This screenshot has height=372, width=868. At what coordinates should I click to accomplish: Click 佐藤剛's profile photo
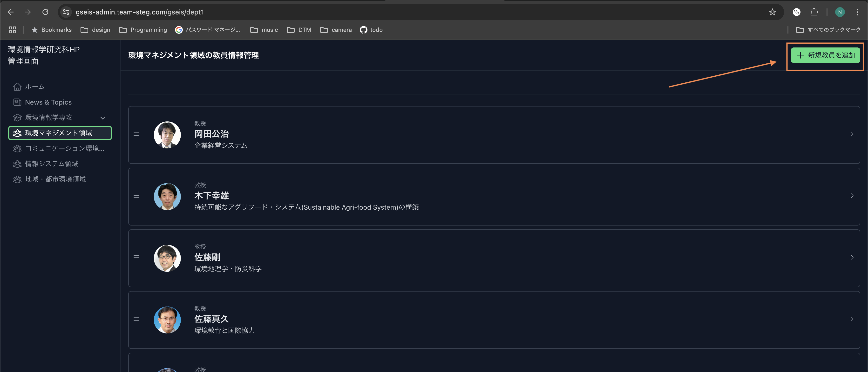(167, 258)
